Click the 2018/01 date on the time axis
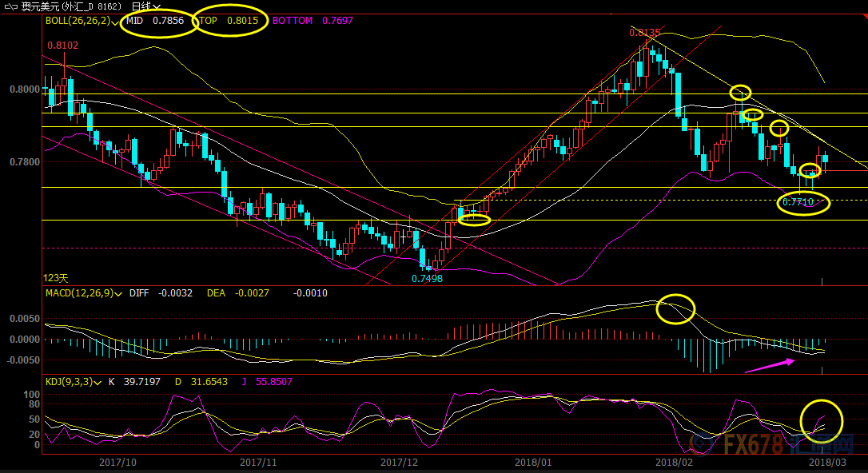The image size is (868, 473). click(x=534, y=463)
